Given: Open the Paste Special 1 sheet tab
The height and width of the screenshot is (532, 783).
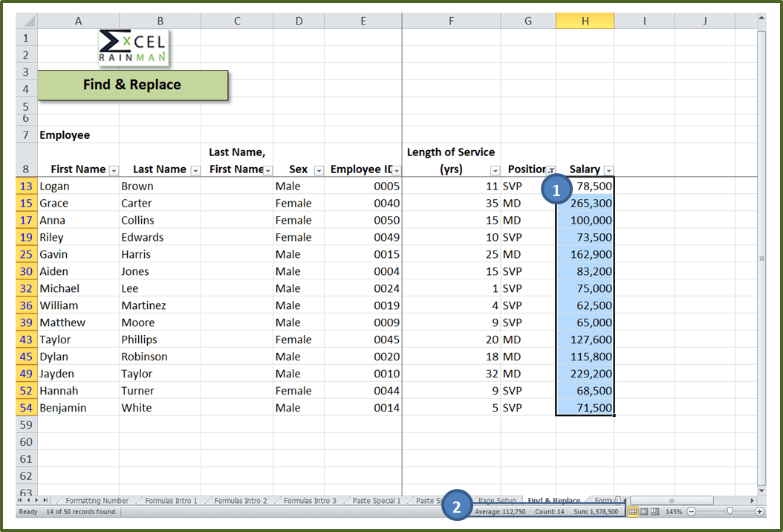Looking at the screenshot, I should click(376, 501).
